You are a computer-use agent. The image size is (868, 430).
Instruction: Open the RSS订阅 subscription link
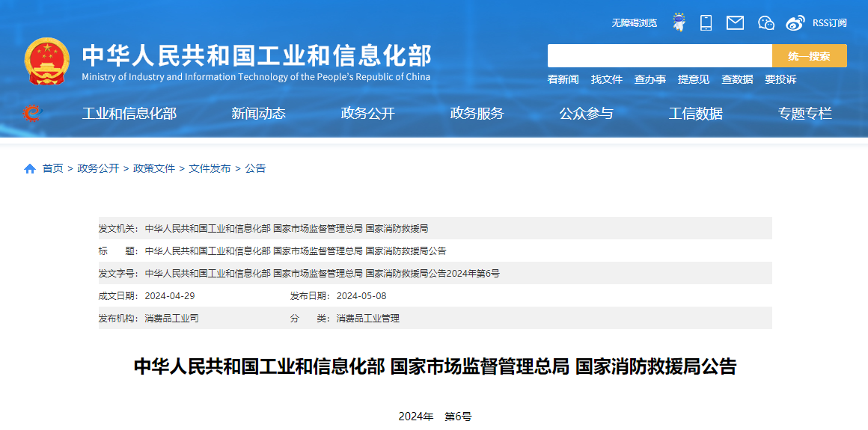829,23
